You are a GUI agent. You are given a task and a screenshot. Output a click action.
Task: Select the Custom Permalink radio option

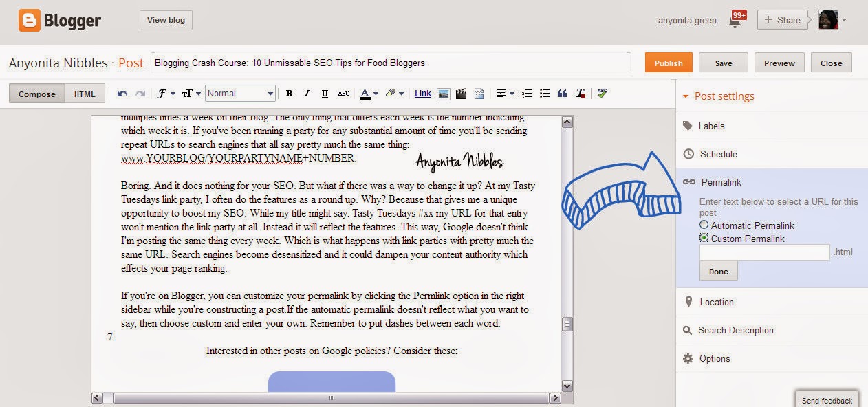tap(704, 238)
